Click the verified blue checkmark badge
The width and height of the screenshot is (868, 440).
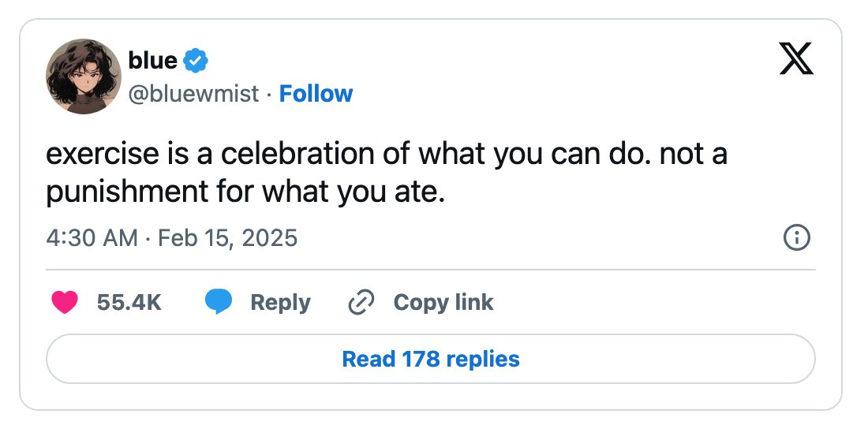(196, 61)
